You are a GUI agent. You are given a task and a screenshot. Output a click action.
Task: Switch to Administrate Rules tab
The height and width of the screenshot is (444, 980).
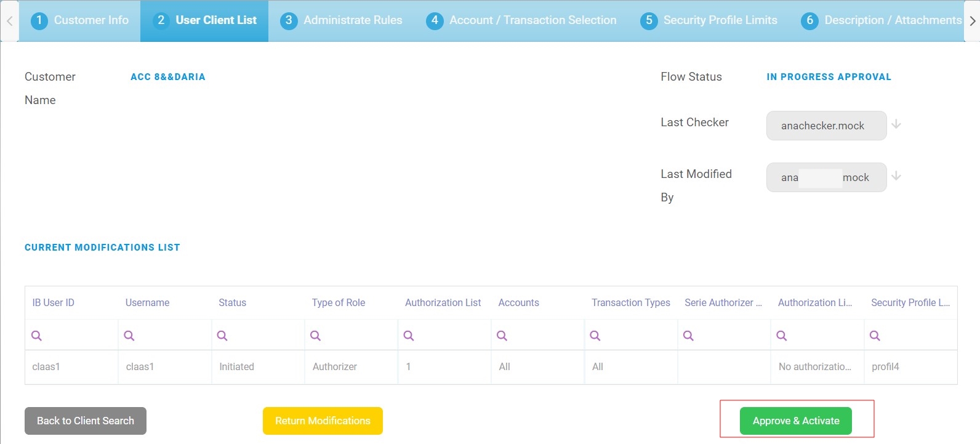pyautogui.click(x=342, y=20)
